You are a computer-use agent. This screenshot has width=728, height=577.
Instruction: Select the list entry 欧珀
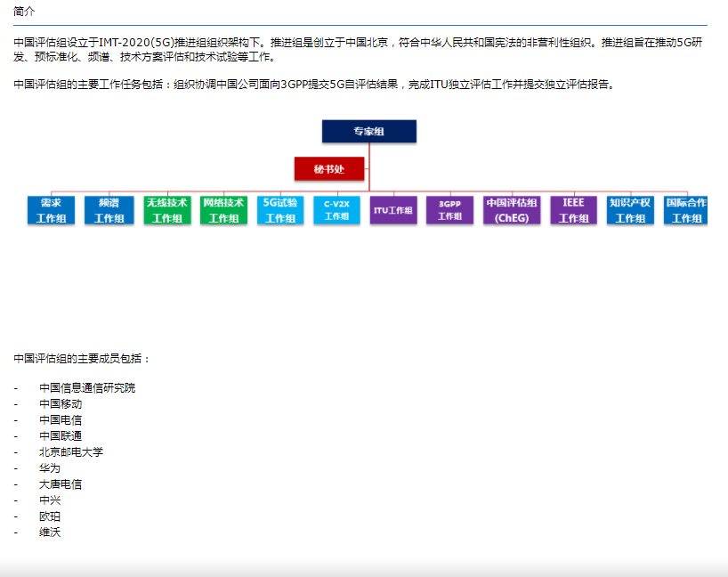tap(50, 516)
